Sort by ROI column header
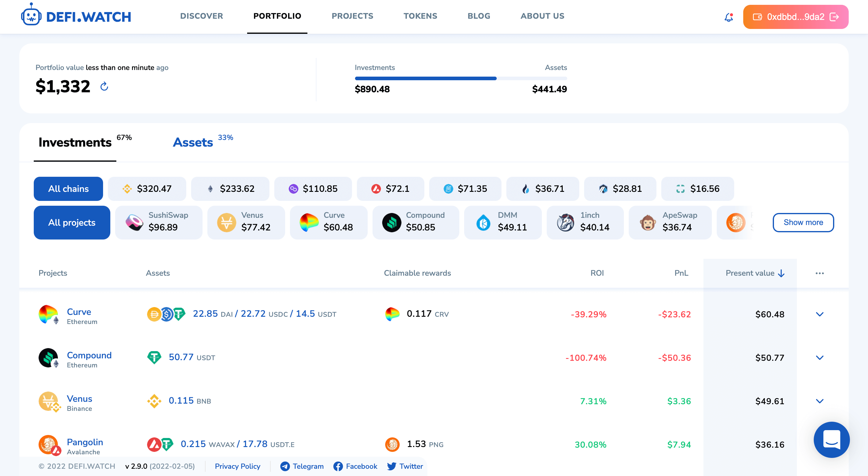This screenshot has width=868, height=476. [597, 273]
